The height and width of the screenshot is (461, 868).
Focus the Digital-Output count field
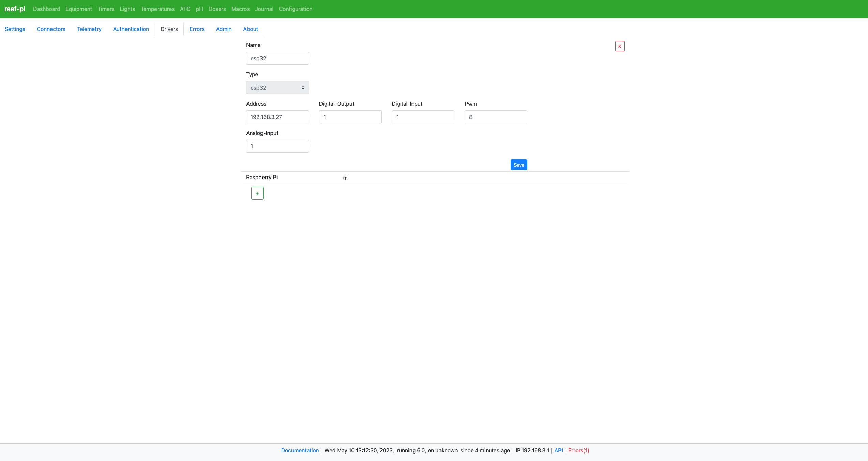(x=350, y=117)
